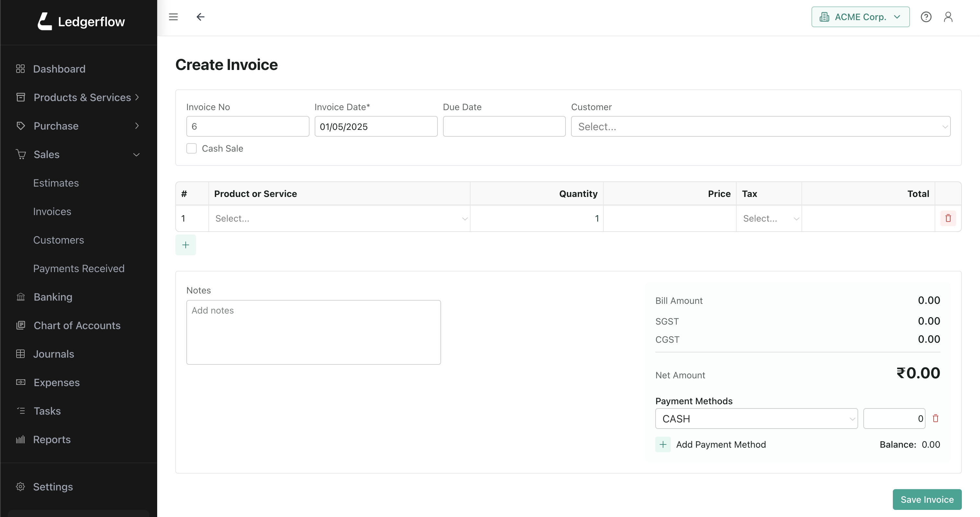Add new line item with plus icon
980x517 pixels.
point(186,245)
